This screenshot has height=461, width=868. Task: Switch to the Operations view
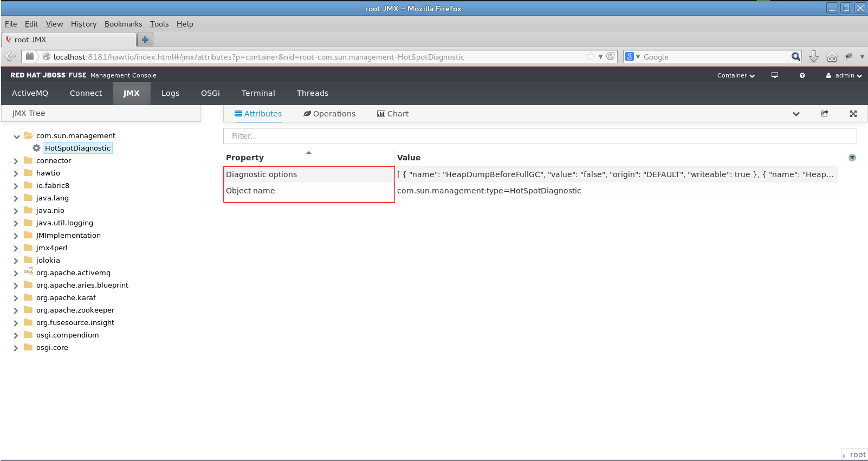(x=329, y=114)
